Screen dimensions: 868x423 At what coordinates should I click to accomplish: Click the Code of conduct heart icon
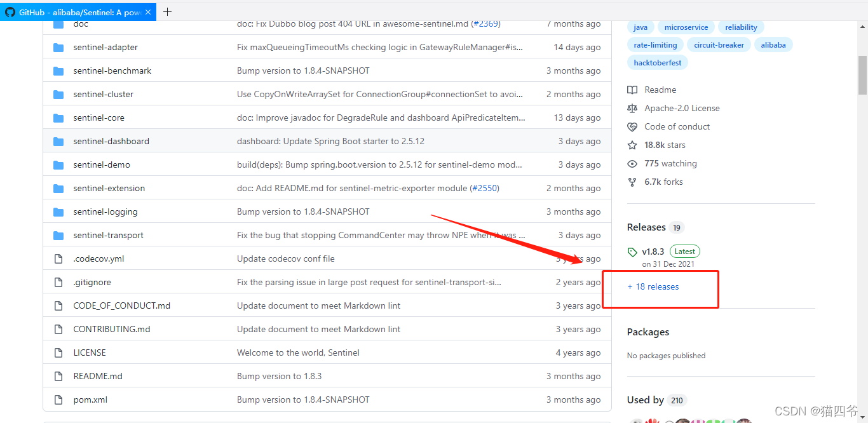pos(632,127)
